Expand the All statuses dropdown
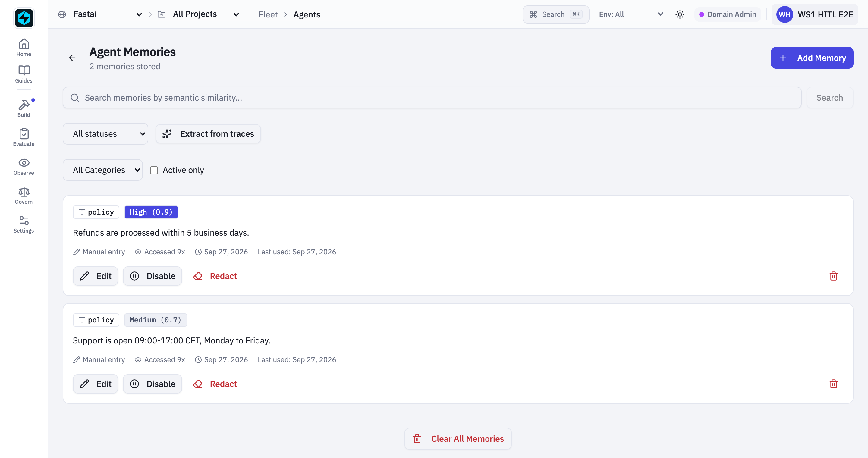The image size is (868, 458). 105,134
